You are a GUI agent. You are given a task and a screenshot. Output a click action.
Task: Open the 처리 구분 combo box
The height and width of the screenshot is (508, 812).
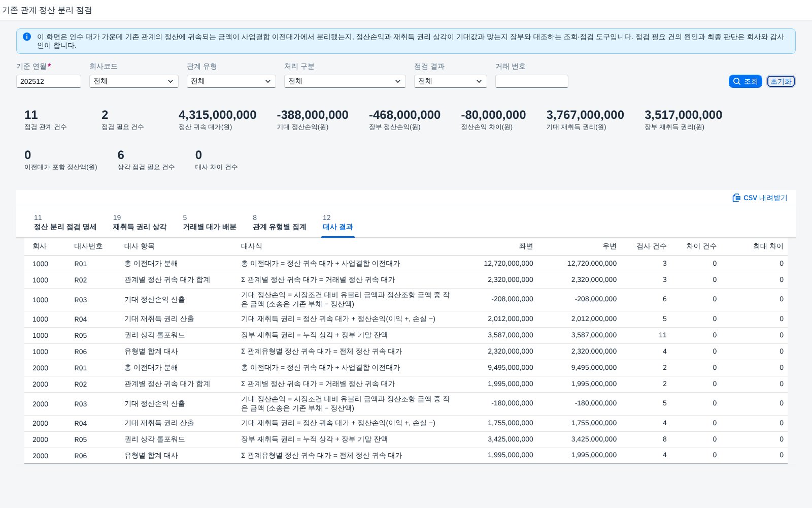point(345,81)
